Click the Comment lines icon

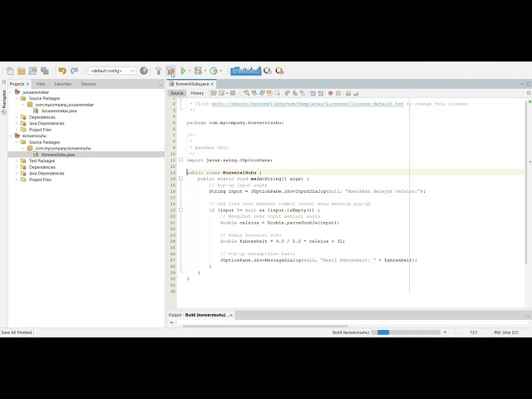348,93
